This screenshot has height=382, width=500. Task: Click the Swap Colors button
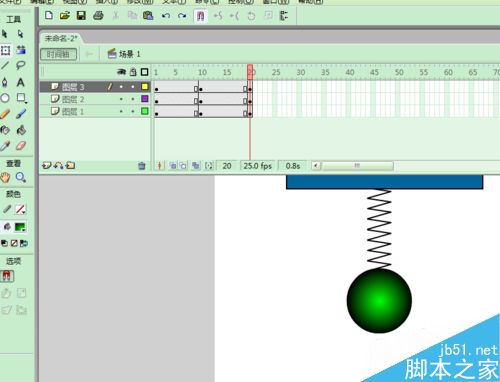pos(24,243)
